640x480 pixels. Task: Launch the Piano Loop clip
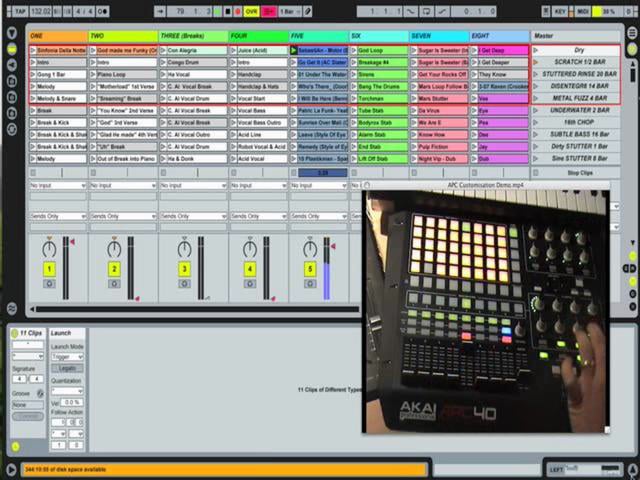point(93,75)
